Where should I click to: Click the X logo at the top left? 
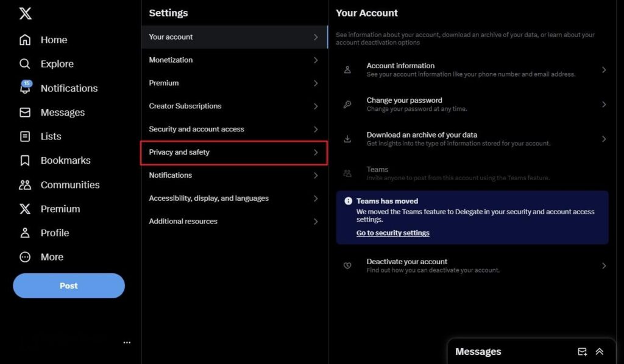point(24,13)
